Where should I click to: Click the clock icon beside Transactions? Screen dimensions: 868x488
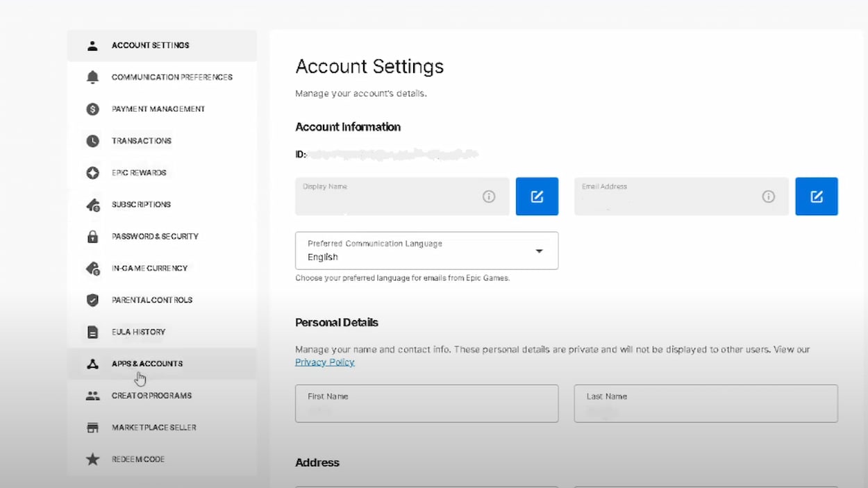point(92,141)
